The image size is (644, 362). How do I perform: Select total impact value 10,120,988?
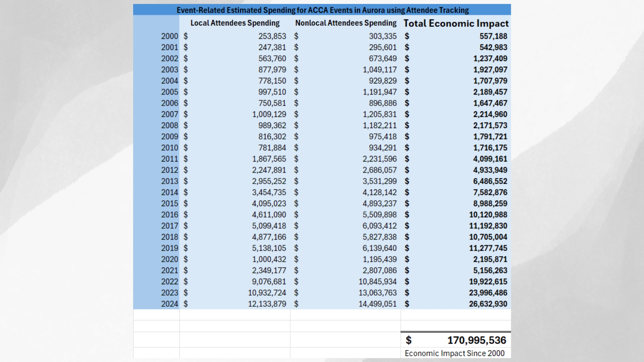(x=488, y=215)
